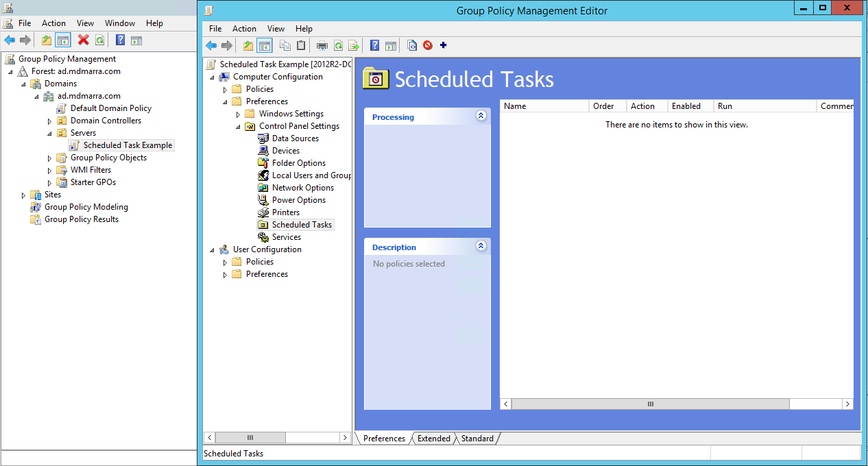Select the Network Options node
The height and width of the screenshot is (466, 868).
tap(303, 188)
